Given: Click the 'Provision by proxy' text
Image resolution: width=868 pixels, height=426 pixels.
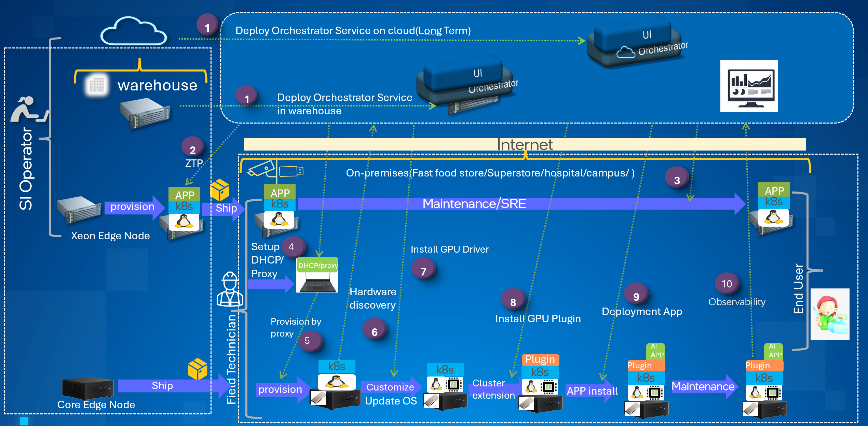Looking at the screenshot, I should tap(296, 327).
